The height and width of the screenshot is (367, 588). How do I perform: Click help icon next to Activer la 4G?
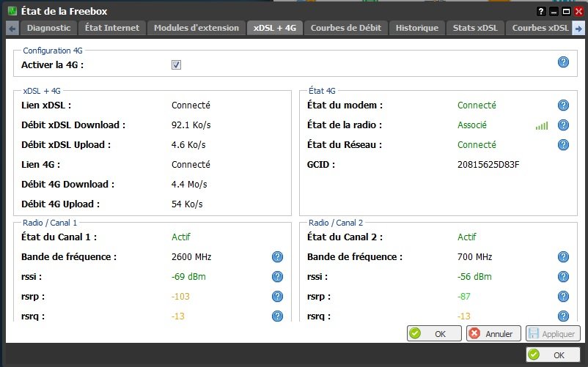coord(563,62)
